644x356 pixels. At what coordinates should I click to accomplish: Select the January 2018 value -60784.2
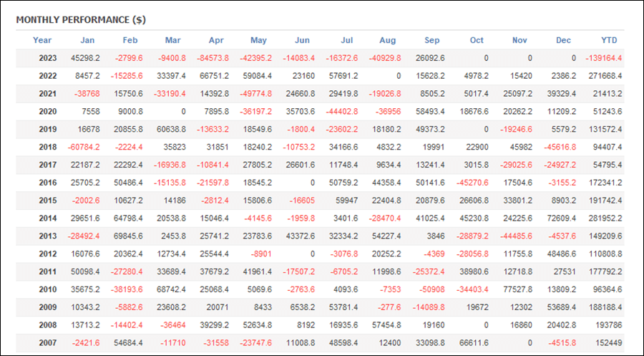pos(84,147)
